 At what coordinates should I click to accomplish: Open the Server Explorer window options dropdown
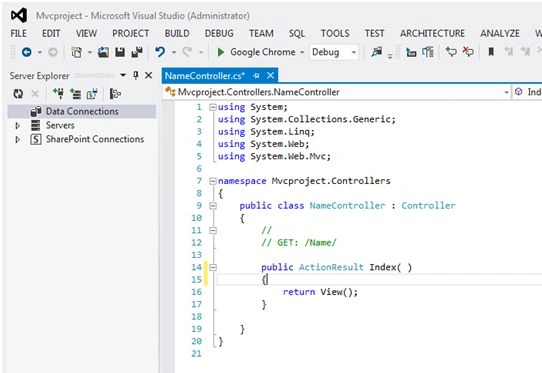pos(123,75)
